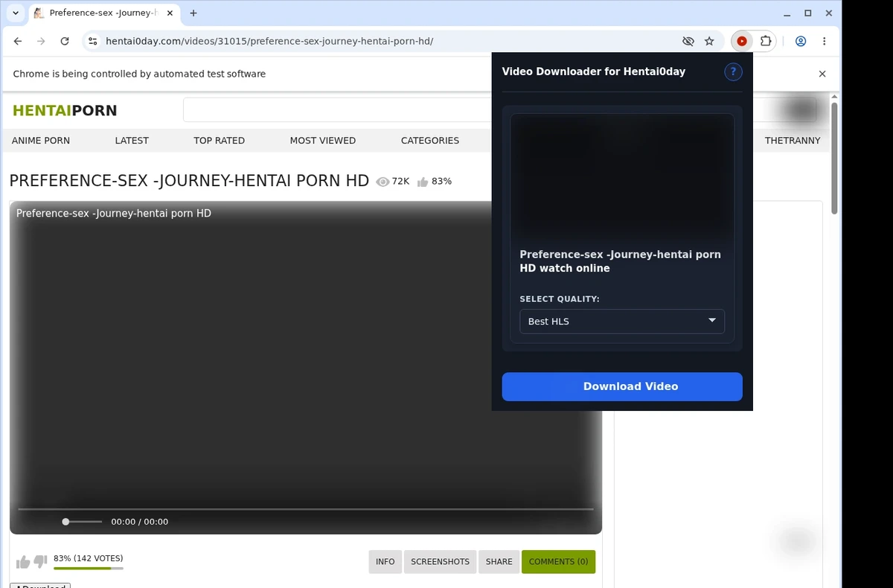The height and width of the screenshot is (588, 893).
Task: Go back to the previous page
Action: tap(18, 42)
